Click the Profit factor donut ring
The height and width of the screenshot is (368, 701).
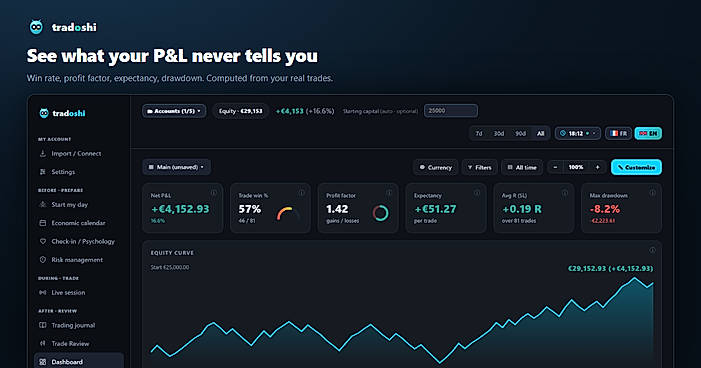click(380, 213)
